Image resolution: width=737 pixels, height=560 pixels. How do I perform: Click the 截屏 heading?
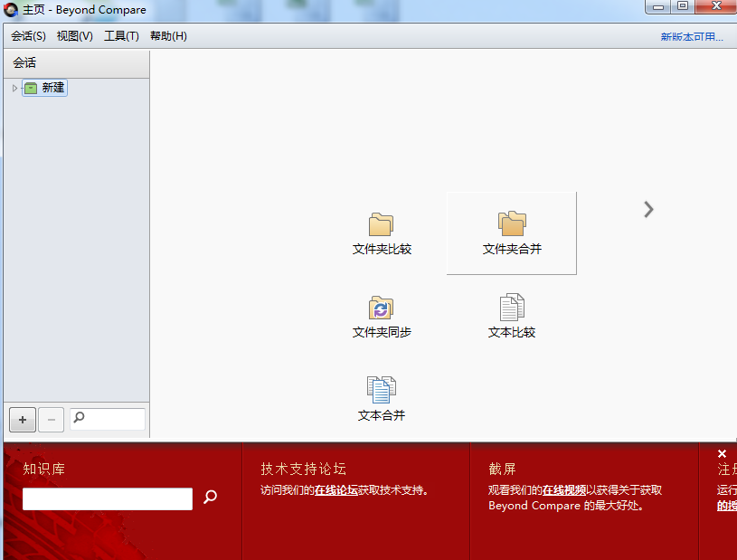coord(503,469)
